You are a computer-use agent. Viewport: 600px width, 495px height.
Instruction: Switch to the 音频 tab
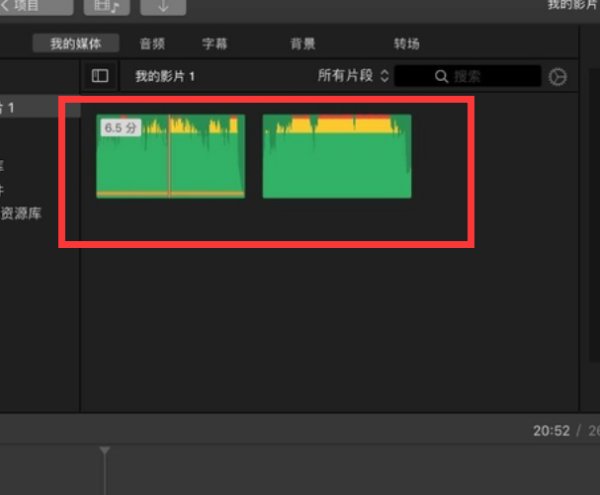click(153, 44)
